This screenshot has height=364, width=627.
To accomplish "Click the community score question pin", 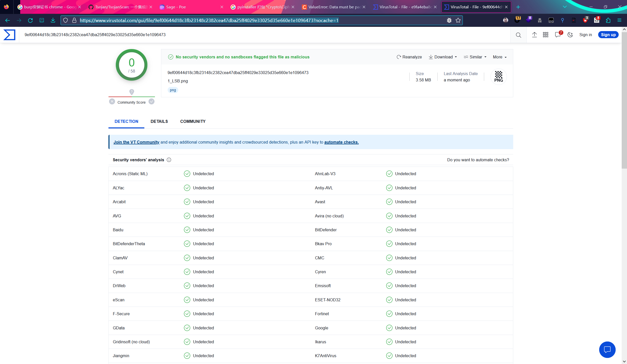I will pos(132,92).
